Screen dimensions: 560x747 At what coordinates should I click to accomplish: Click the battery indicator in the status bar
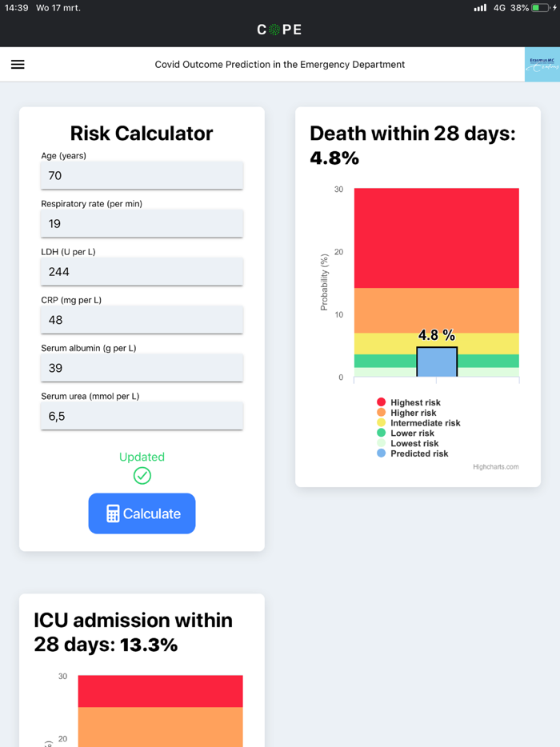coord(539,7)
